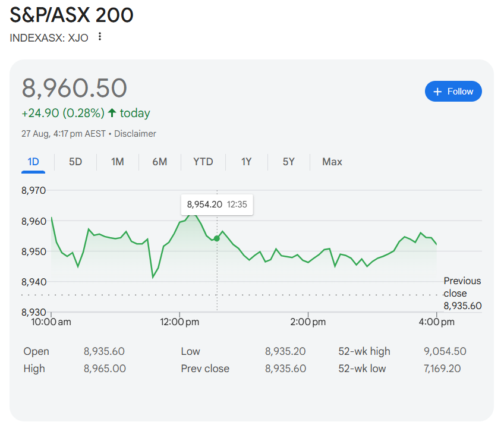
Task: Click the 8,954.20 12:35 chart tooltip
Action: click(x=216, y=205)
